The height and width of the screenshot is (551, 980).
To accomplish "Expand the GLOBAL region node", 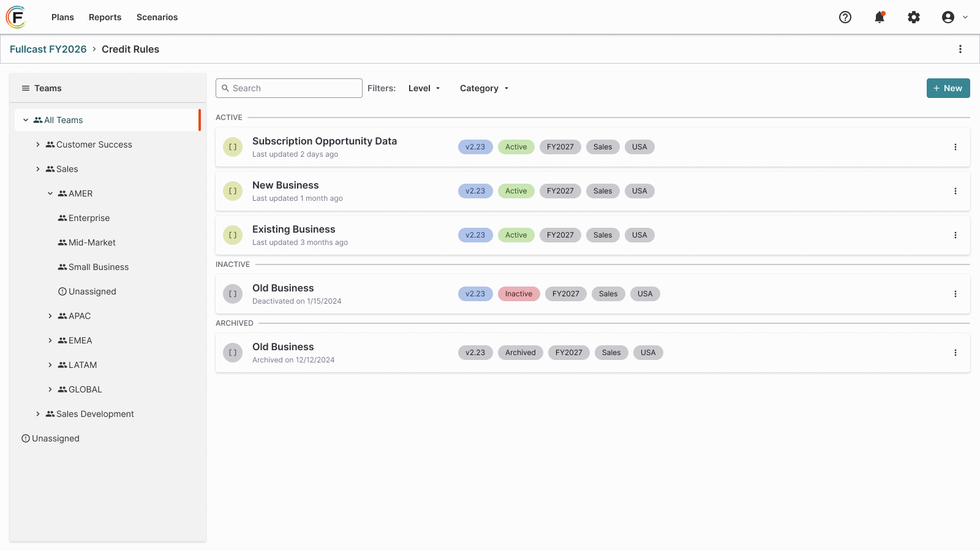I will pos(50,389).
